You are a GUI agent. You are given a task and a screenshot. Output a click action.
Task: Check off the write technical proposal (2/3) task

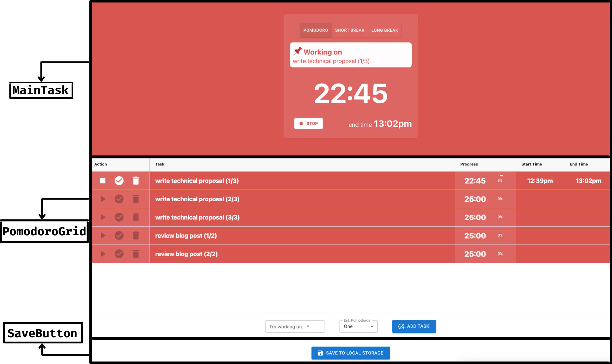click(x=119, y=199)
